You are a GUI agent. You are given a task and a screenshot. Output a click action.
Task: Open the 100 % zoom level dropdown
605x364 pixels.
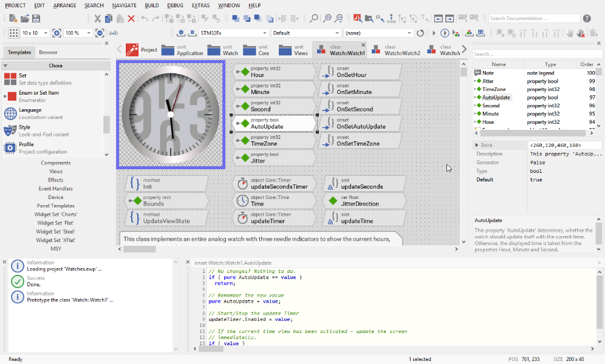[88, 33]
